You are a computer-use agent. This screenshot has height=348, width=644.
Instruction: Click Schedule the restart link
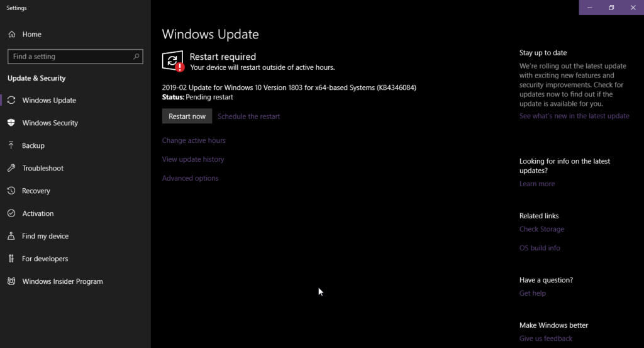pyautogui.click(x=249, y=116)
